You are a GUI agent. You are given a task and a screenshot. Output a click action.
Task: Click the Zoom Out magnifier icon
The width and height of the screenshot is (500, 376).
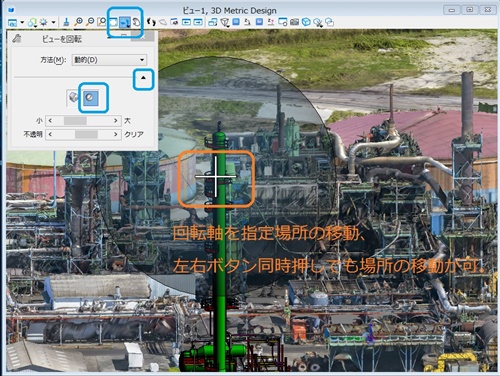coord(90,22)
